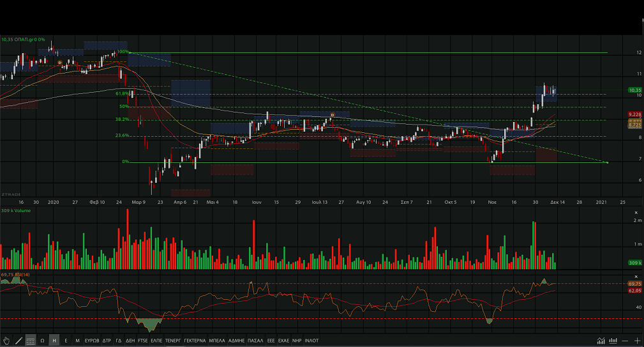Open the ΕΥΡΩΒ symbol tab
The width and height of the screenshot is (644, 347).
[92, 341]
